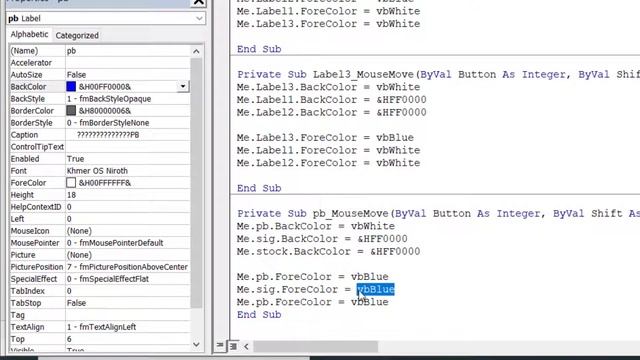Select the HelpContextID property row

click(x=100, y=207)
